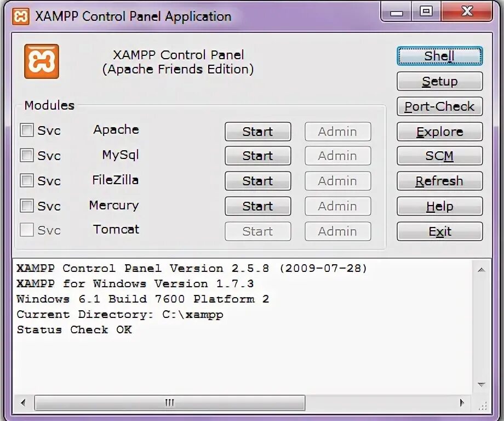504x421 pixels.
Task: Click the large orange XAMPP logo
Action: click(x=42, y=61)
